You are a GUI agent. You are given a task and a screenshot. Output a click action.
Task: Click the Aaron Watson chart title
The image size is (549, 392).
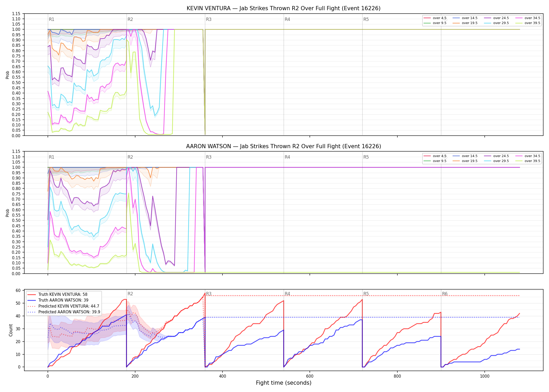click(283, 146)
